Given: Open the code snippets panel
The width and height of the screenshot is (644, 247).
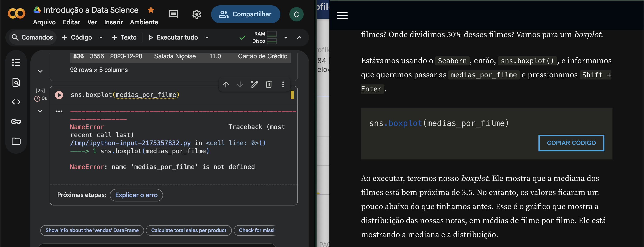Looking at the screenshot, I should [16, 102].
